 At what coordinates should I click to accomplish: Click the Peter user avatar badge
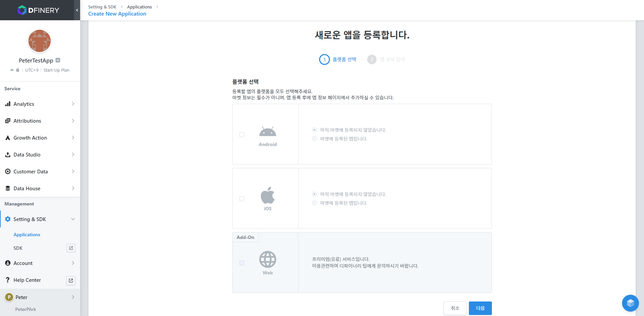click(9, 297)
